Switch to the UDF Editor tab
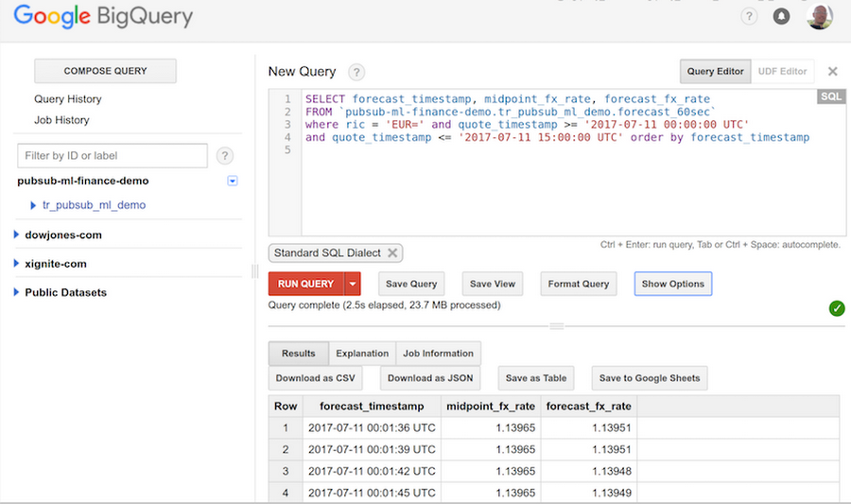Image resolution: width=851 pixels, height=504 pixels. [782, 71]
